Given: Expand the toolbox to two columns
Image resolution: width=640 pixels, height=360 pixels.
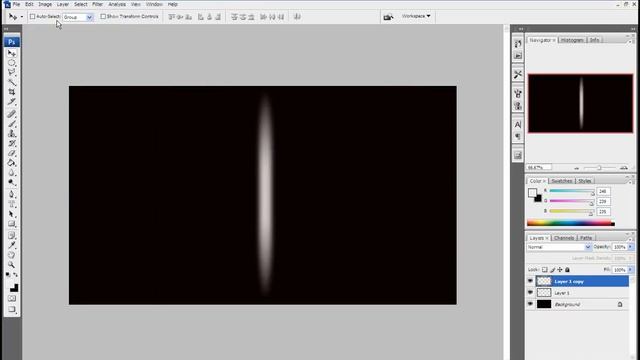Looking at the screenshot, I should tap(6, 29).
